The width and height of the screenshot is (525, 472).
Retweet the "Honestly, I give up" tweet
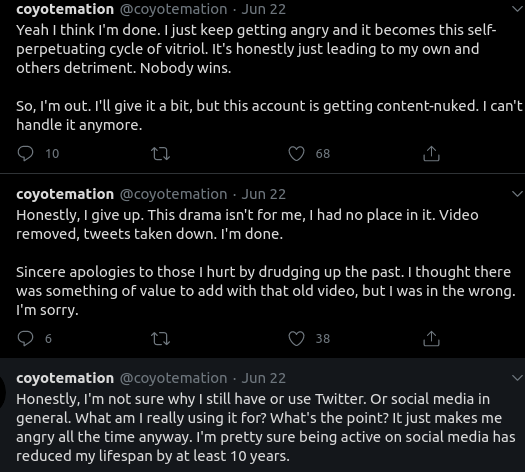coord(161,339)
